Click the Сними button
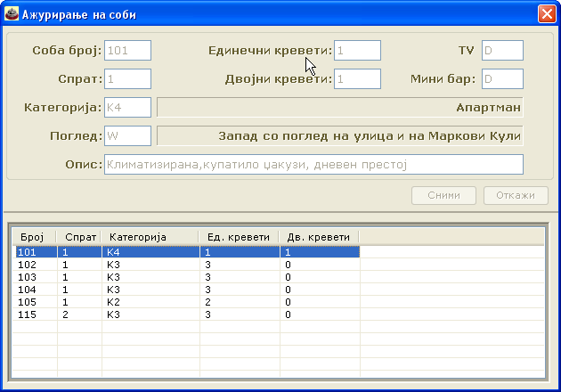561x392 pixels. [443, 196]
